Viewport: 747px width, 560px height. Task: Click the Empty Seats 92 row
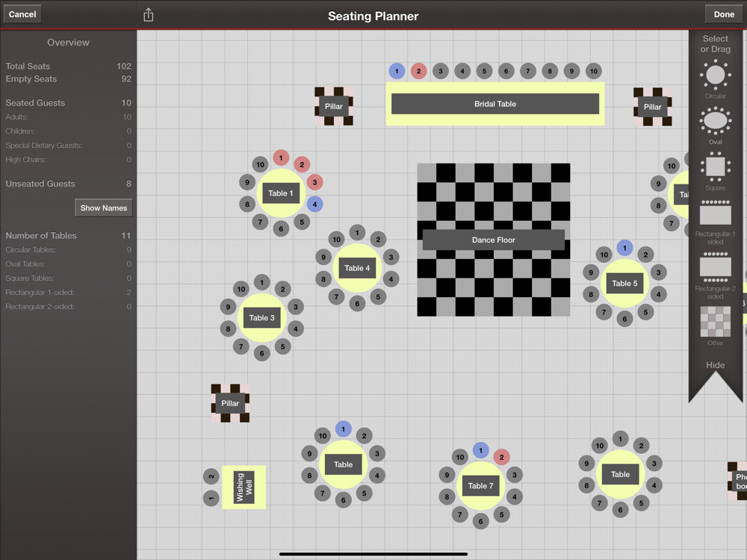coord(68,78)
